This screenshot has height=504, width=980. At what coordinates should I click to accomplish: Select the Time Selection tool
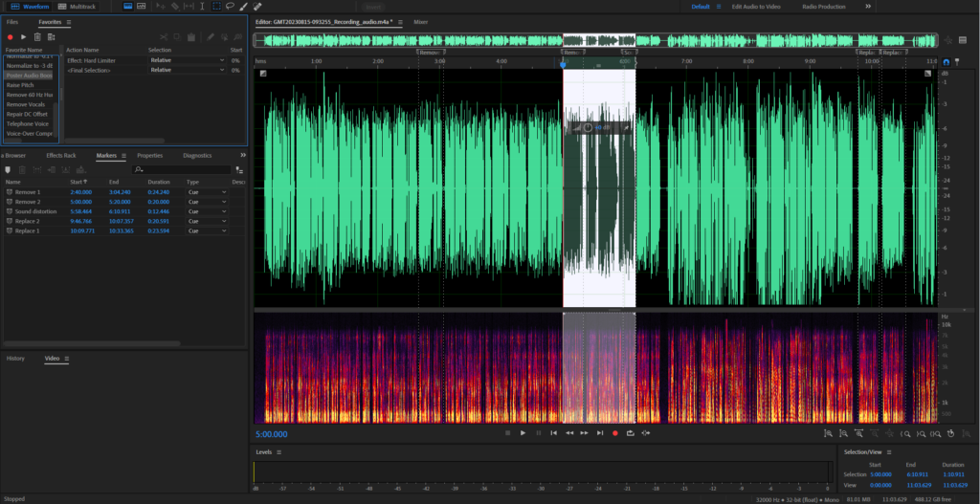(x=203, y=7)
